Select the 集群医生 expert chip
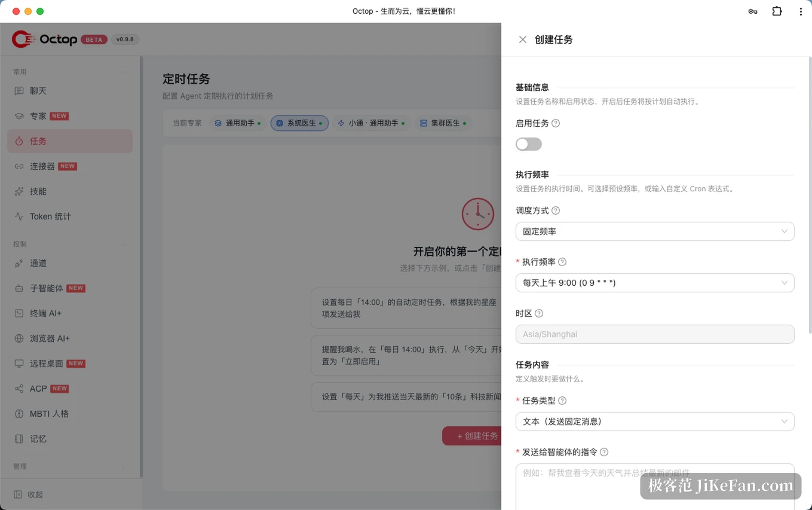 click(x=443, y=123)
